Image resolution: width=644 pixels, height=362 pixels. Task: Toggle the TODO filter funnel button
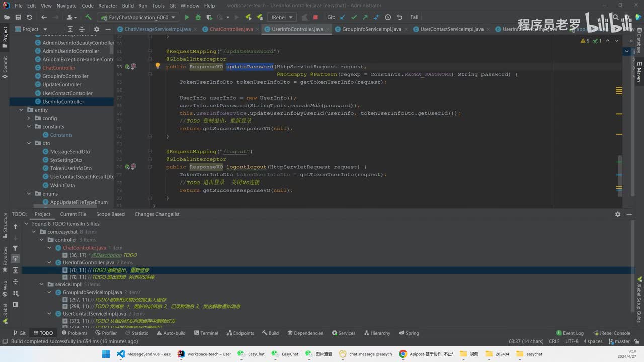coord(15,248)
